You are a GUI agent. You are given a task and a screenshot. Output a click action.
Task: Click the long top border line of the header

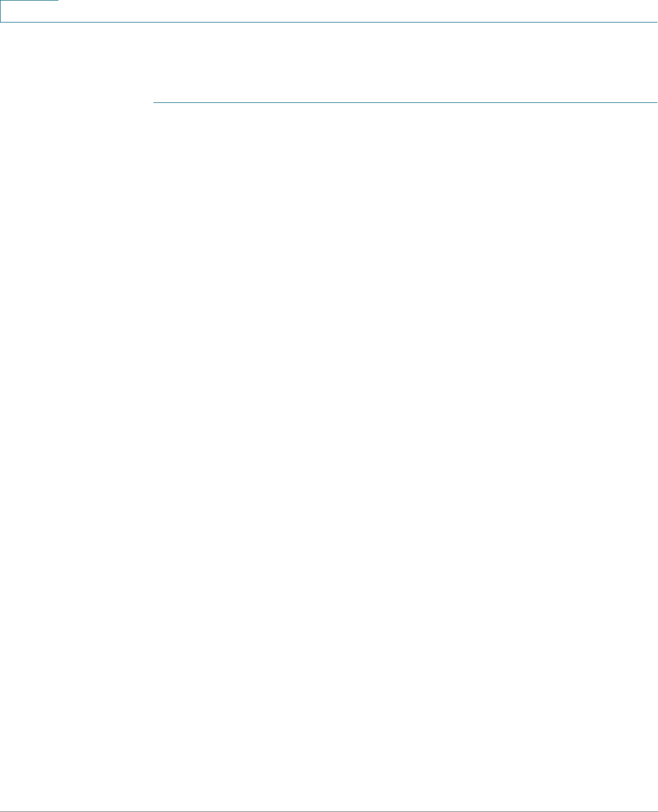click(329, 23)
